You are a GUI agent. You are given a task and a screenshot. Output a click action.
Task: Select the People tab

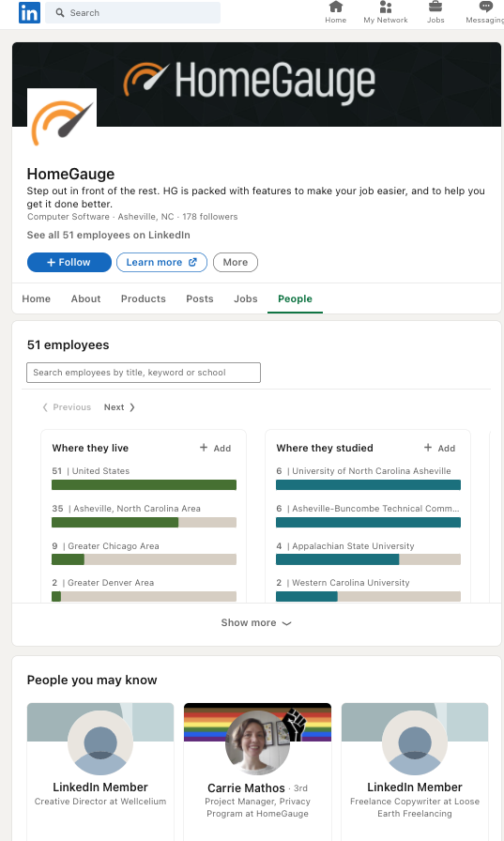pyautogui.click(x=295, y=298)
